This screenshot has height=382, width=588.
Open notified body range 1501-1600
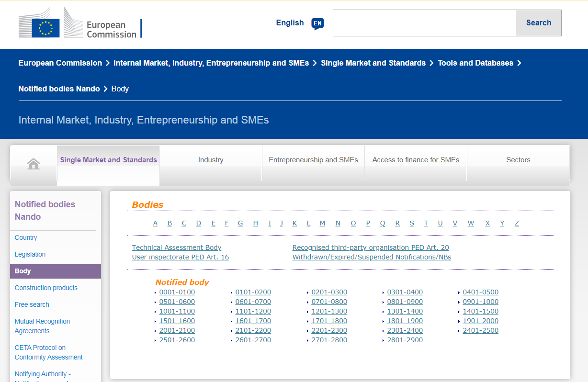177,321
